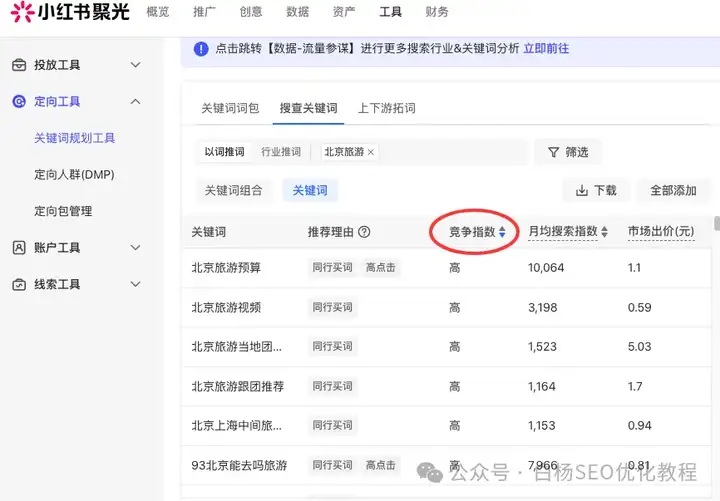Follow the 立即前往 link
720x501 pixels.
pyautogui.click(x=546, y=49)
